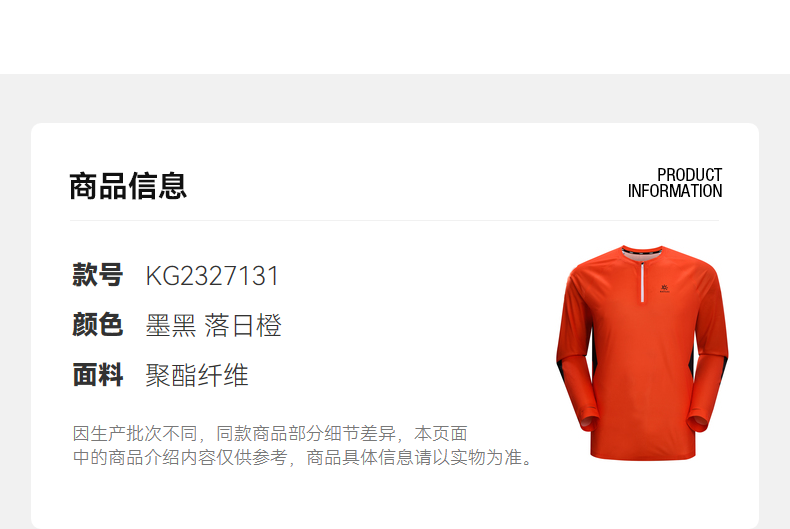Choose the 墨黑 color option
The image size is (790, 529).
171,325
